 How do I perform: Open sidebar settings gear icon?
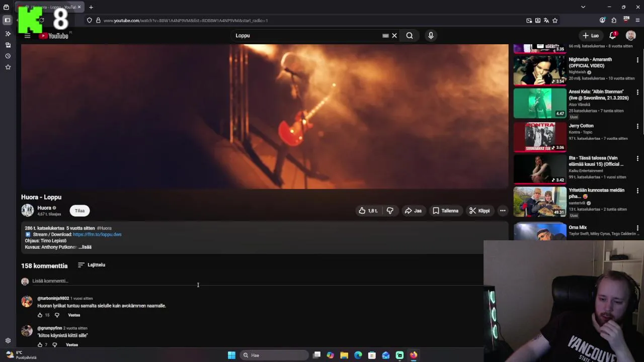click(x=8, y=340)
